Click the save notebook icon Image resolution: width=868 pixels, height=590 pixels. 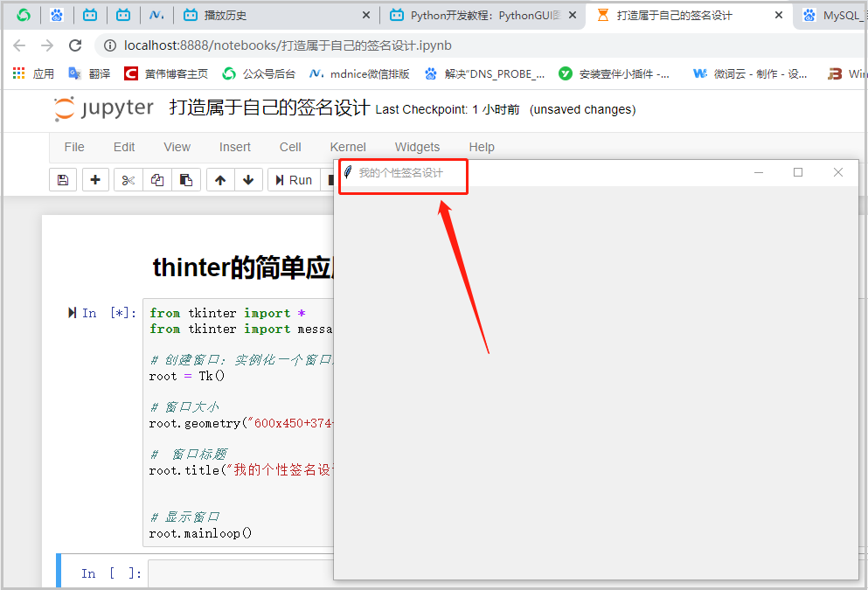click(x=62, y=180)
